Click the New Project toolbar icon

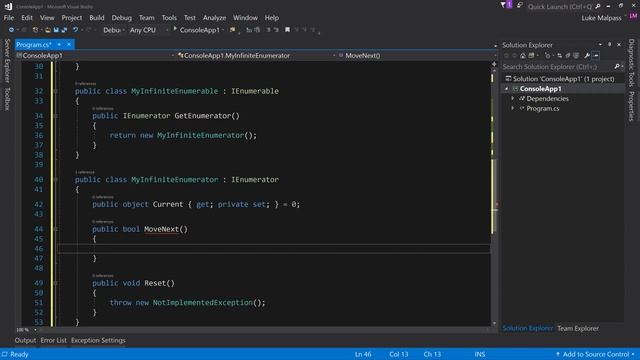(36, 30)
